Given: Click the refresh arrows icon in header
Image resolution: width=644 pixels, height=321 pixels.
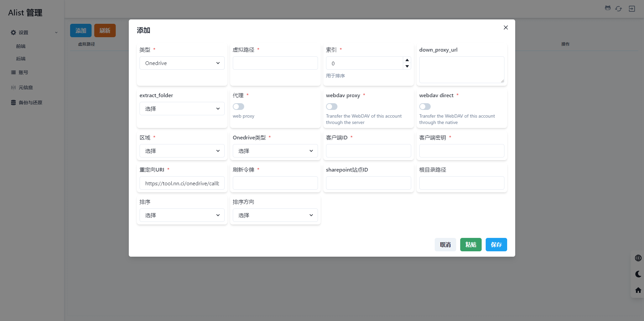Looking at the screenshot, I should tap(619, 9).
